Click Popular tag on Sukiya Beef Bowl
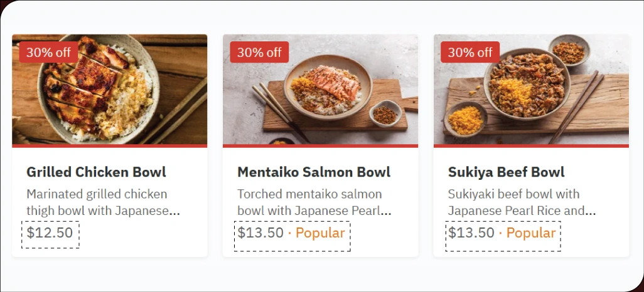Screen dimensions: 644x292 (531, 233)
